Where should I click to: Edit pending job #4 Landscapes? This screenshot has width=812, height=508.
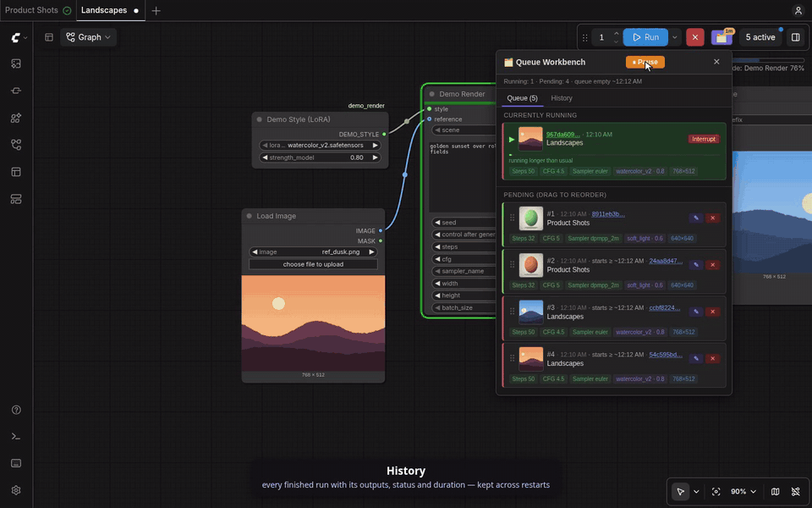(696, 359)
